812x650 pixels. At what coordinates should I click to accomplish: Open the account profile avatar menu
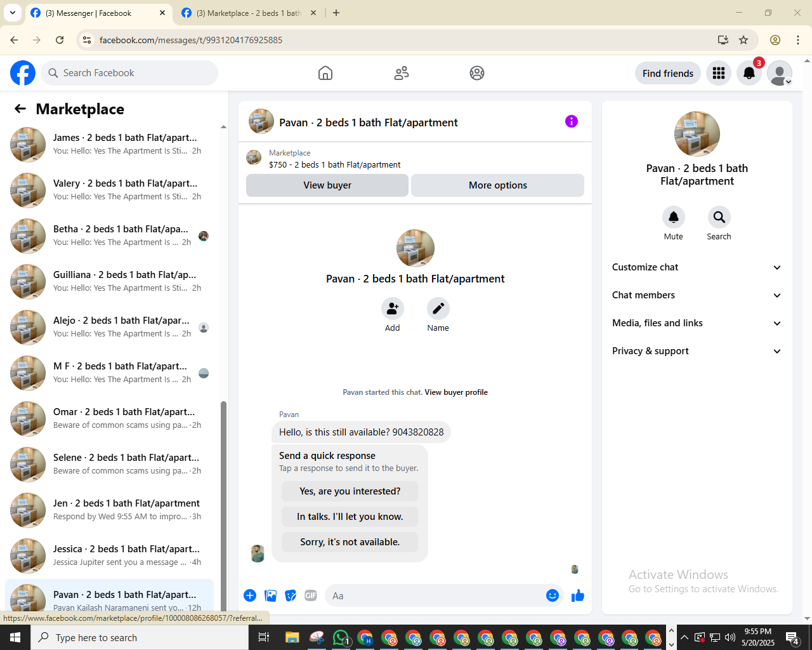(780, 73)
